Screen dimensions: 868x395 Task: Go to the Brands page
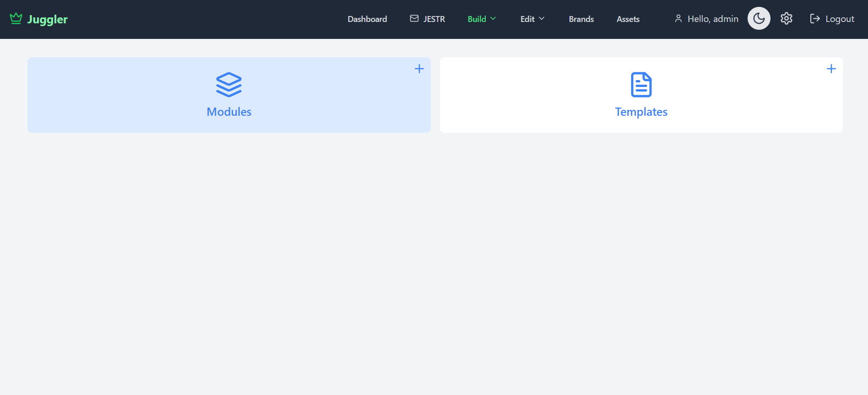pyautogui.click(x=581, y=19)
